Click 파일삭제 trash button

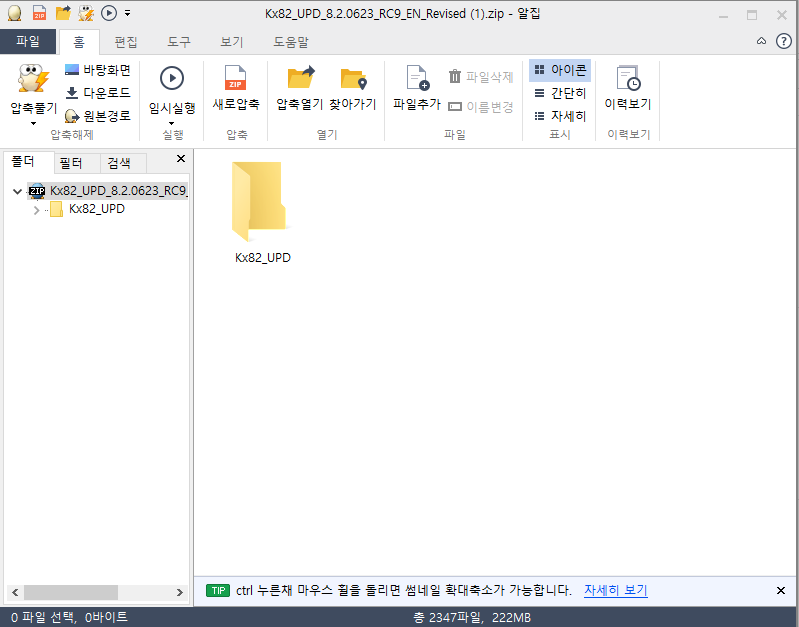pos(481,77)
